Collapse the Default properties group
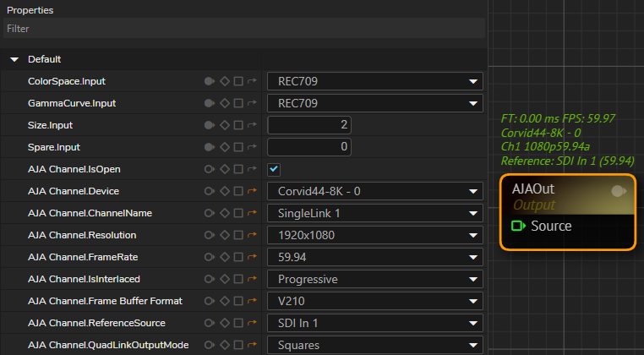 click(14, 59)
